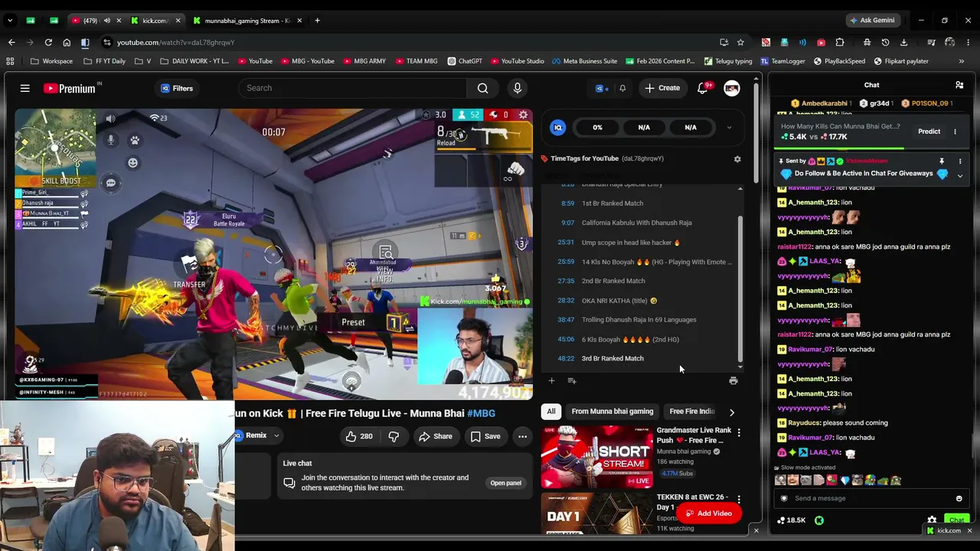Open the YouTube guide hamburger menu
The height and width of the screenshot is (551, 980).
pos(24,89)
